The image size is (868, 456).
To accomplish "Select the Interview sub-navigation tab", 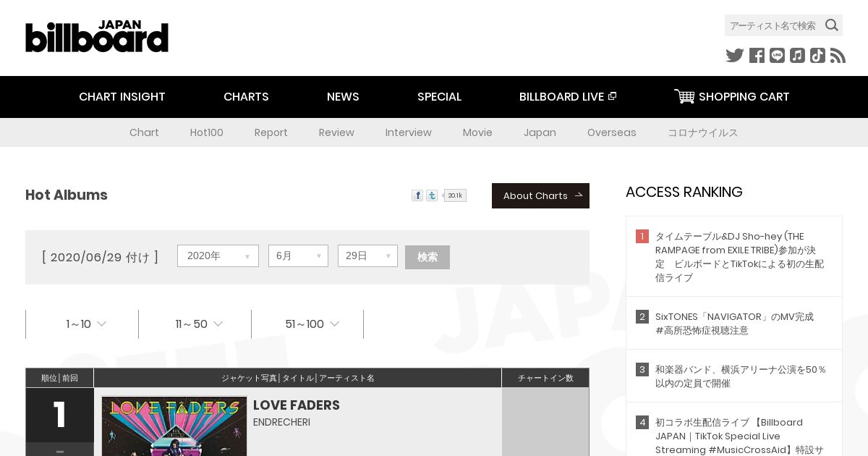I will click(409, 132).
